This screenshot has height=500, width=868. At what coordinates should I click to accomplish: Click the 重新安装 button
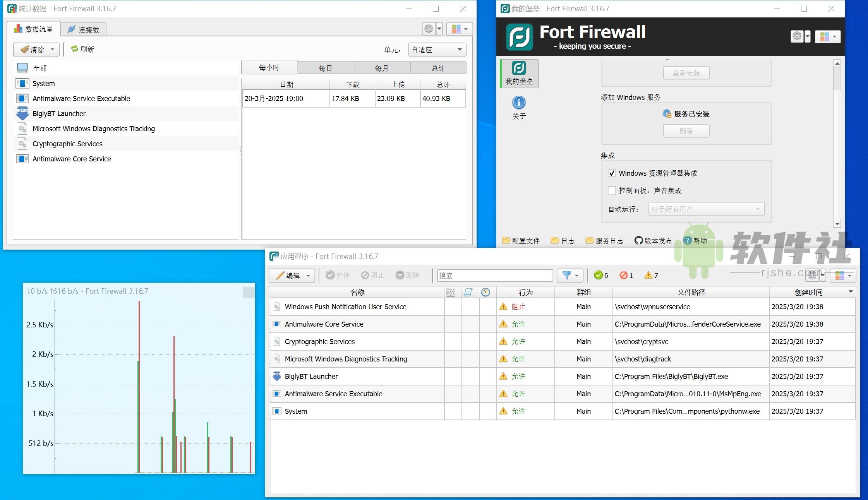coord(686,73)
